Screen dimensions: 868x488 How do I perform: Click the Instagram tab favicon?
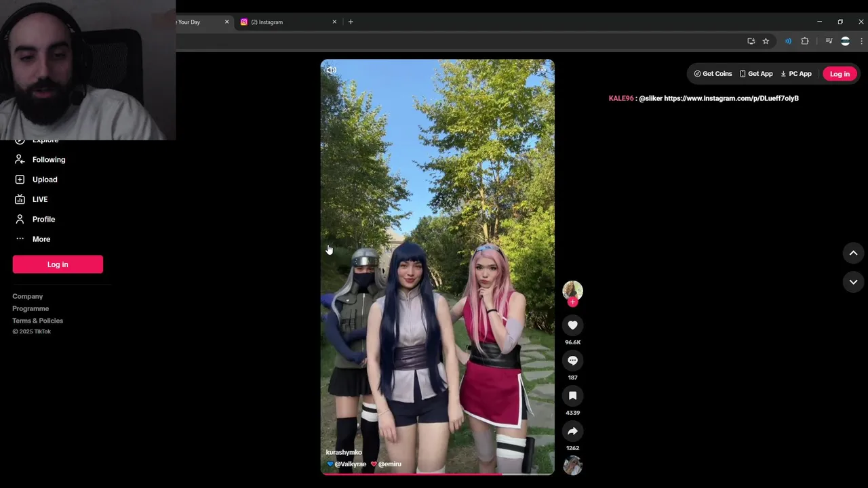pos(244,22)
